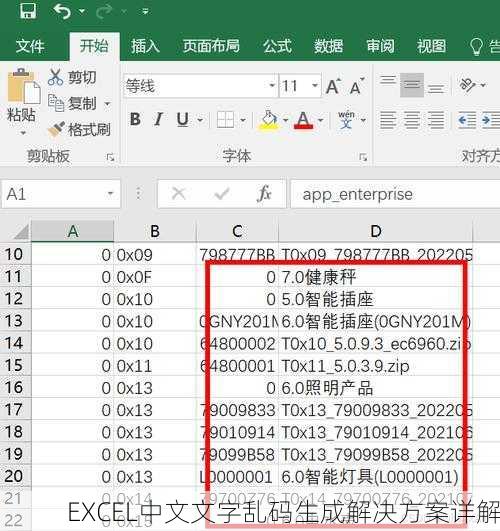Open the Customize Quick Access Toolbar arrow
Screen dimensions: 500x531
pos(145,12)
